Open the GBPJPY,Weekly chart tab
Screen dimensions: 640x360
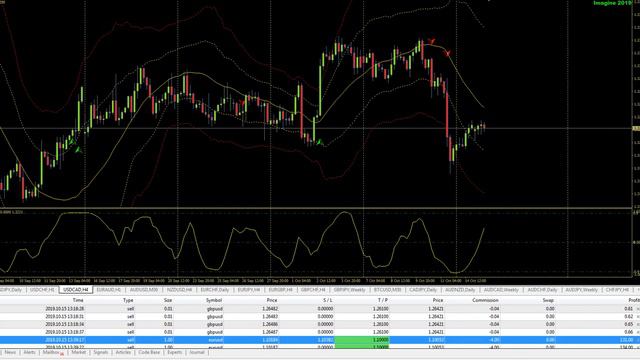point(349,290)
